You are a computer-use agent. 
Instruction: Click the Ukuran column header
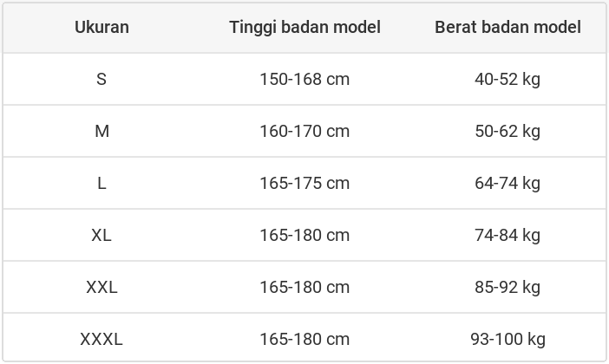coord(101,27)
